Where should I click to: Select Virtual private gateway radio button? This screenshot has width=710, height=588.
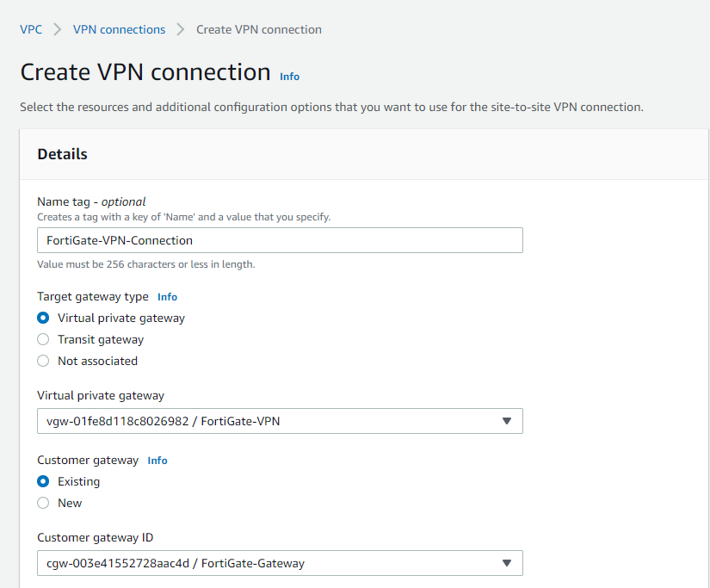pyautogui.click(x=43, y=318)
